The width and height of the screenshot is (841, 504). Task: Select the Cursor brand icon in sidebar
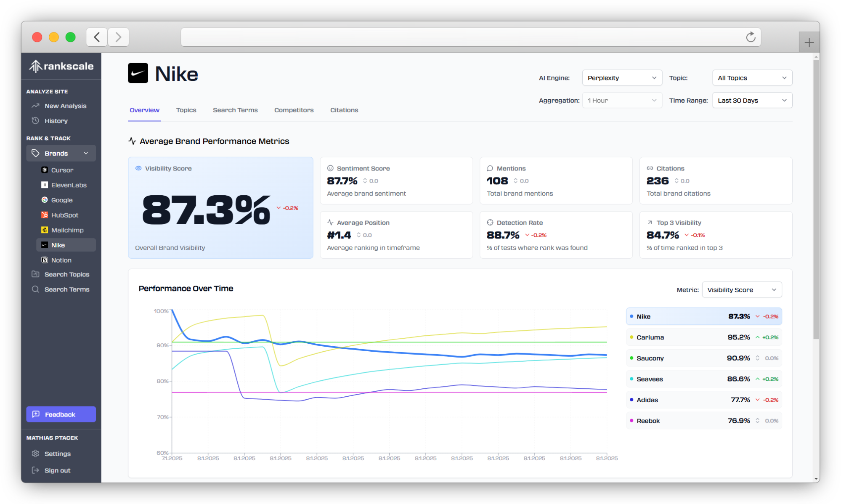[x=45, y=170]
